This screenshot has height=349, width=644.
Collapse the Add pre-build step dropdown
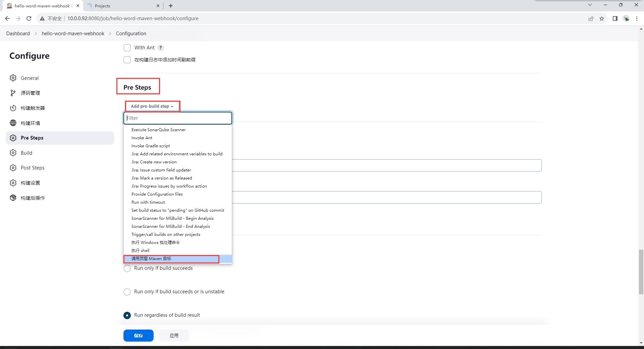pos(152,106)
